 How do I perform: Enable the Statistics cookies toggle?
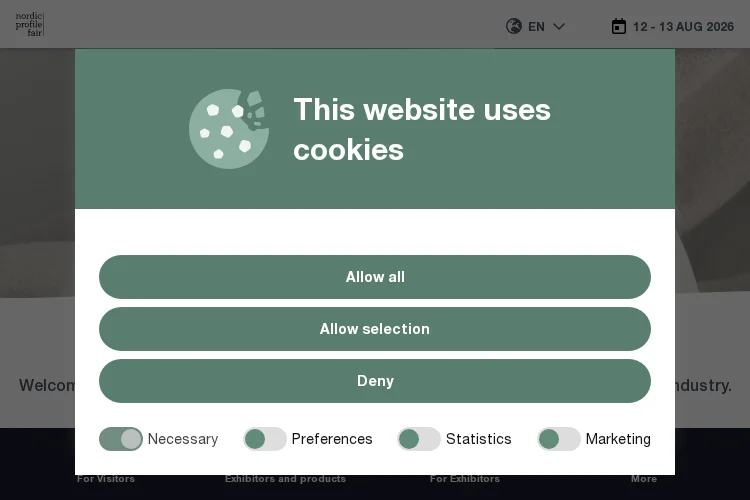tap(419, 439)
